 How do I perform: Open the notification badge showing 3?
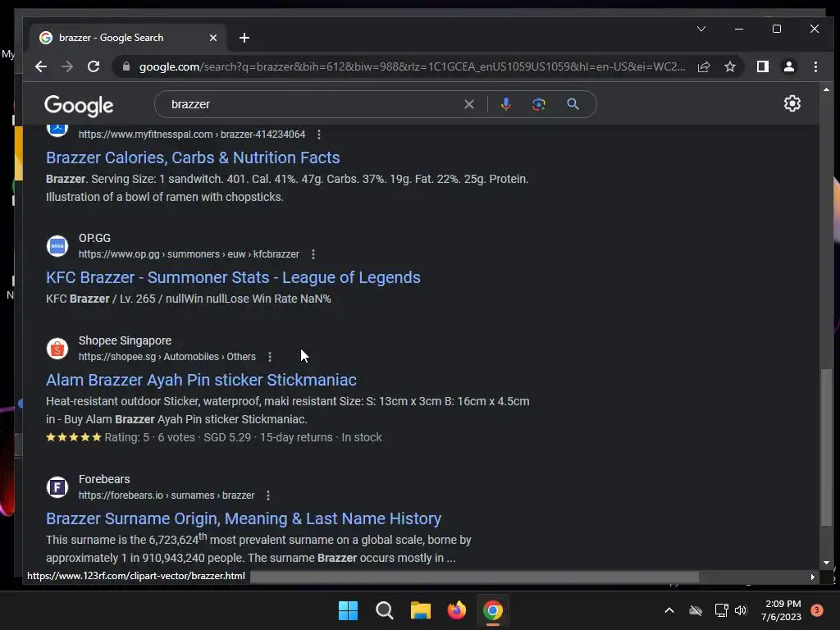[816, 610]
